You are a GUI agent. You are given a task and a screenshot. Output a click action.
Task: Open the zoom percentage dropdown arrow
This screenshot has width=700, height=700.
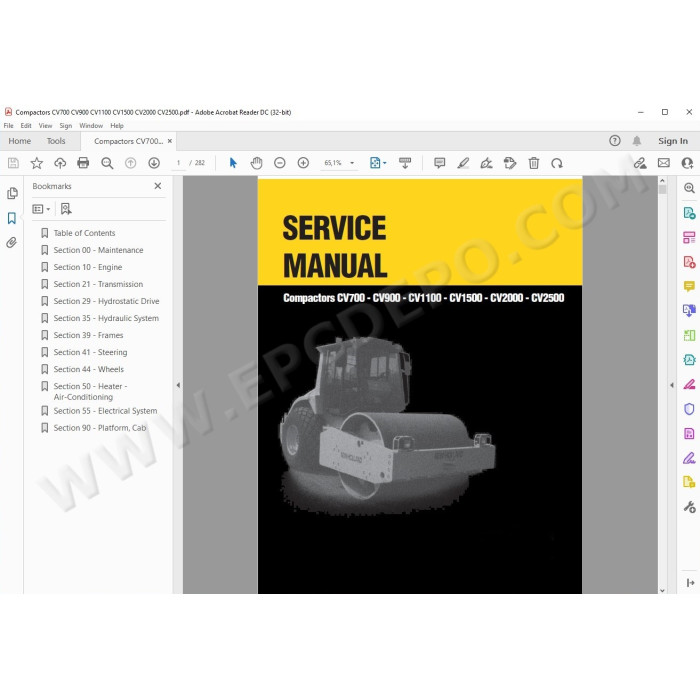coord(352,163)
